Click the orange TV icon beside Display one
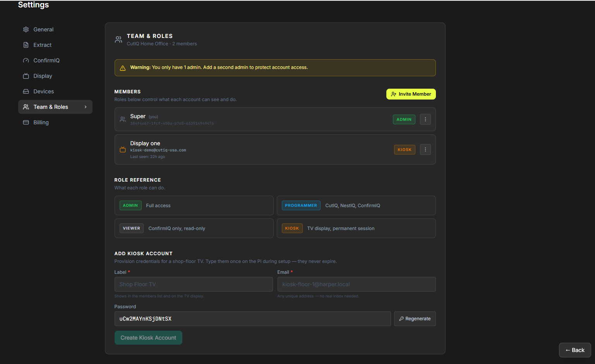Viewport: 595px width, 364px height. [123, 149]
